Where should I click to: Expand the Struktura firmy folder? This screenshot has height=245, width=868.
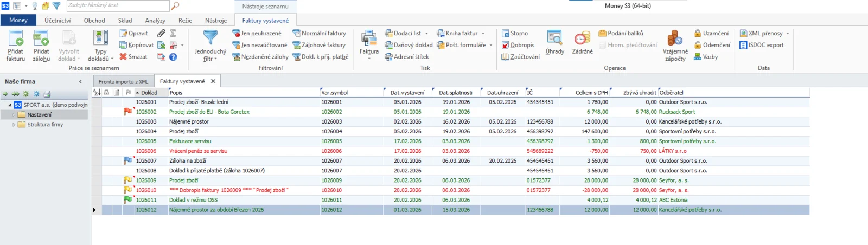coord(14,125)
